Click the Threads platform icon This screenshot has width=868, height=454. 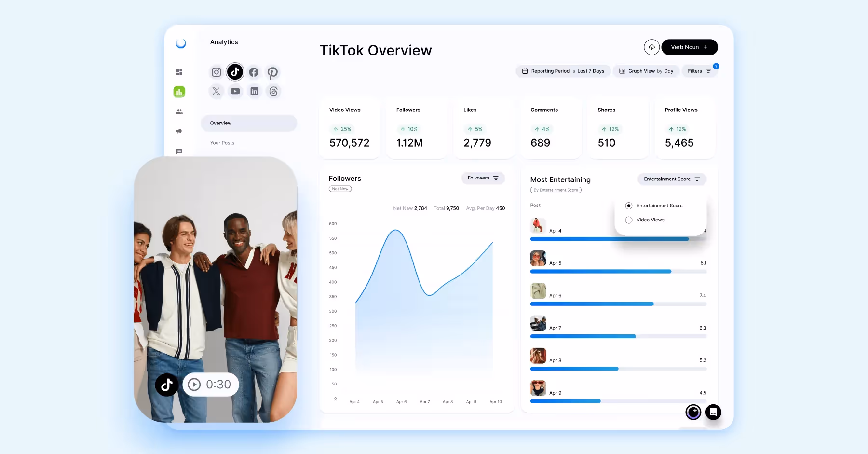[x=273, y=91]
